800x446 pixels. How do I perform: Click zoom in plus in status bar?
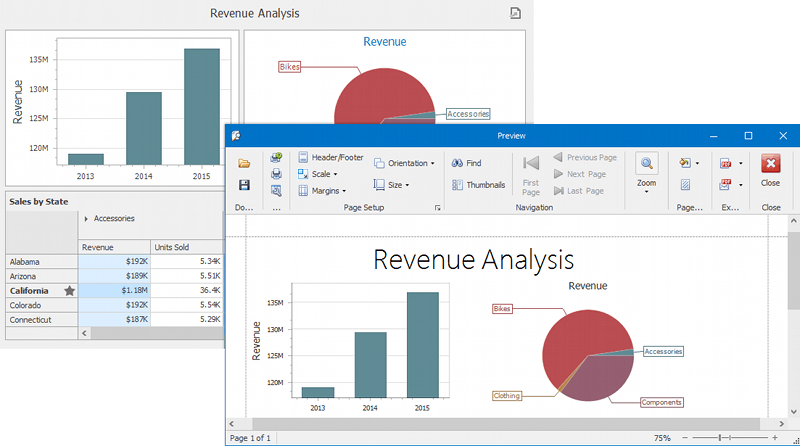pos(775,438)
